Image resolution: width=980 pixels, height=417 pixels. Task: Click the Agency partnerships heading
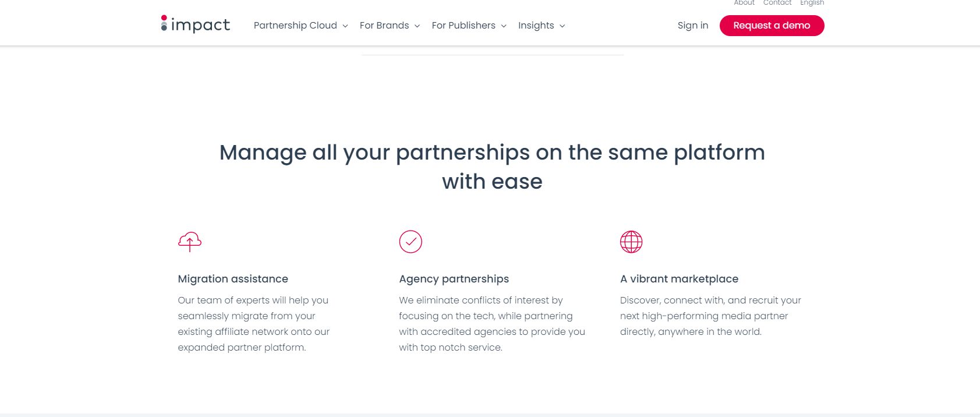454,279
